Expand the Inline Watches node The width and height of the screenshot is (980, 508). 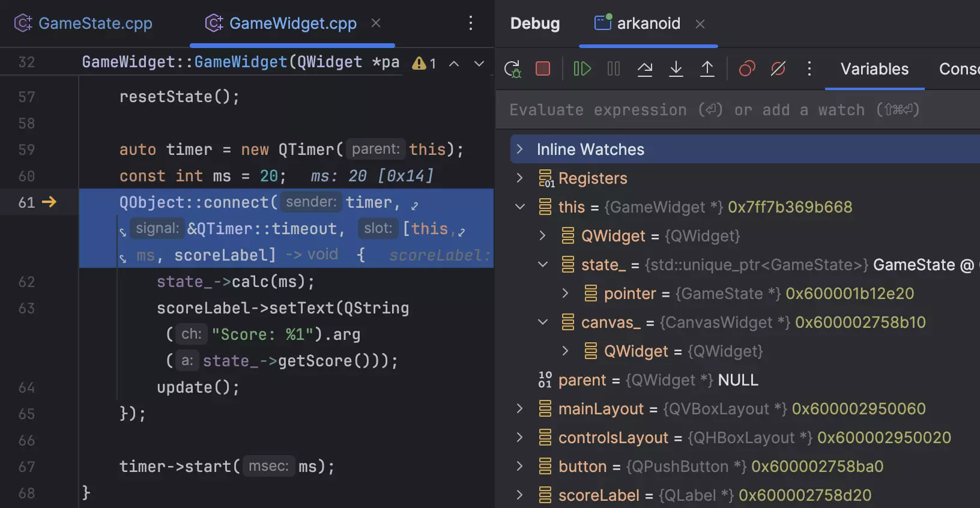click(520, 149)
